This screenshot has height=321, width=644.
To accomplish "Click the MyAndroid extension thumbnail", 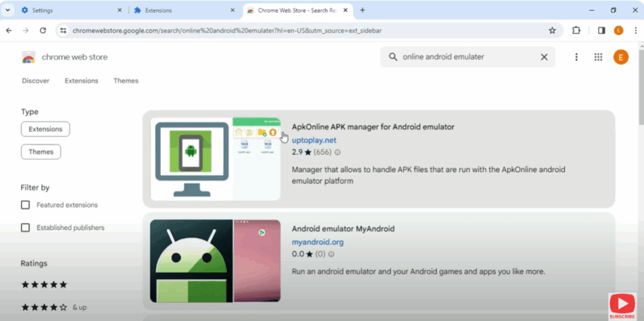I will [x=215, y=261].
